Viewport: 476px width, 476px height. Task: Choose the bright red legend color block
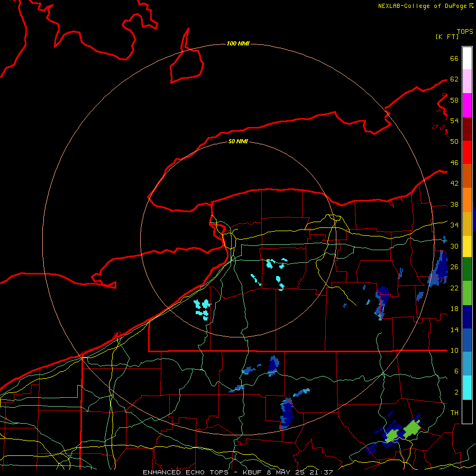click(x=467, y=152)
